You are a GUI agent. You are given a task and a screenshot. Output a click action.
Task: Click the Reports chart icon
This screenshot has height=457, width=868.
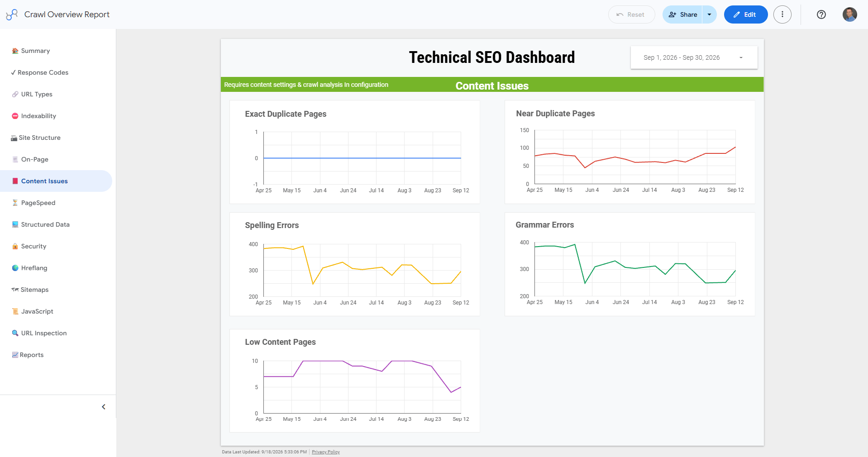click(x=15, y=355)
